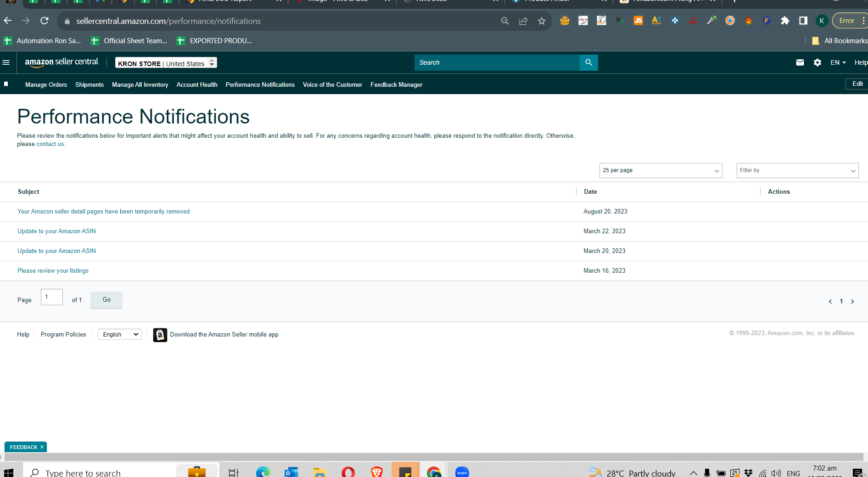
Task: Click the Seller Central search field
Action: tap(497, 62)
